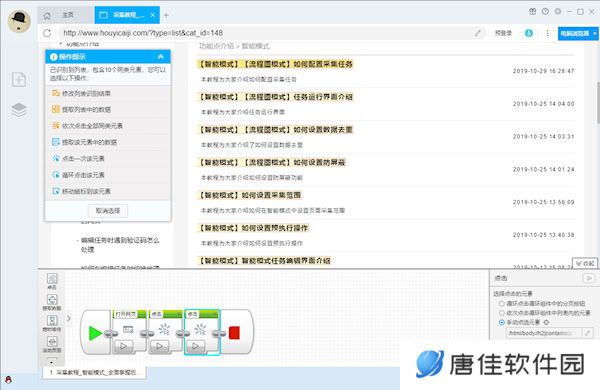Image resolution: width=600 pixels, height=390 pixels.
Task: Select the 提取数据 extract data component
Action: coord(52,302)
